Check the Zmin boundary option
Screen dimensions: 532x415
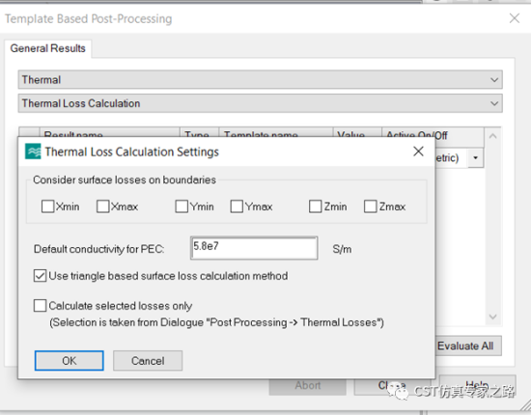click(315, 207)
